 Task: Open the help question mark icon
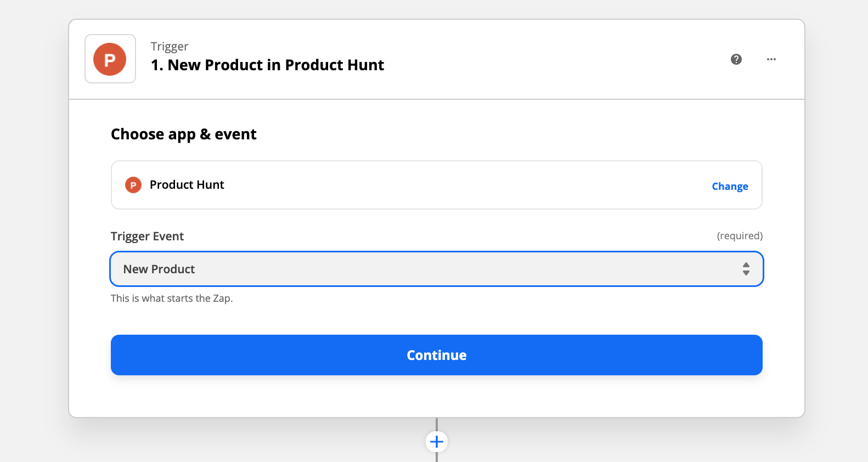click(x=736, y=59)
